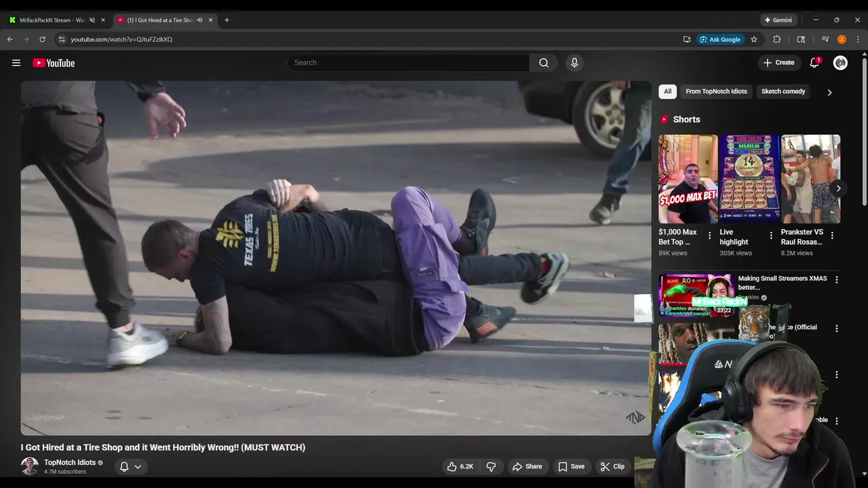Click the Shorts section heading
Image resolution: width=868 pixels, height=488 pixels.
point(686,119)
